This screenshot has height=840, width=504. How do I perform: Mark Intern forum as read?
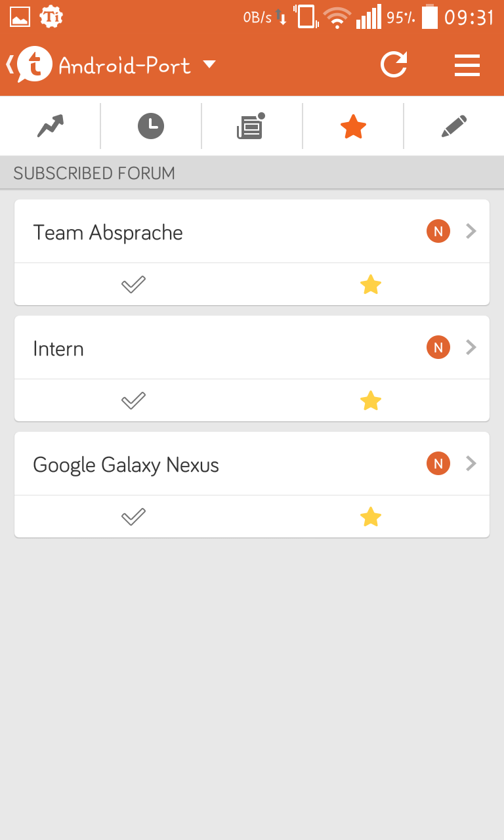point(133,400)
